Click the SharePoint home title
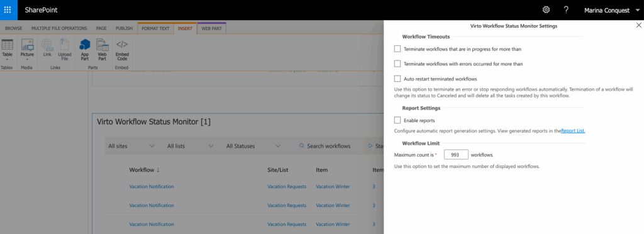644x234 pixels. point(41,10)
